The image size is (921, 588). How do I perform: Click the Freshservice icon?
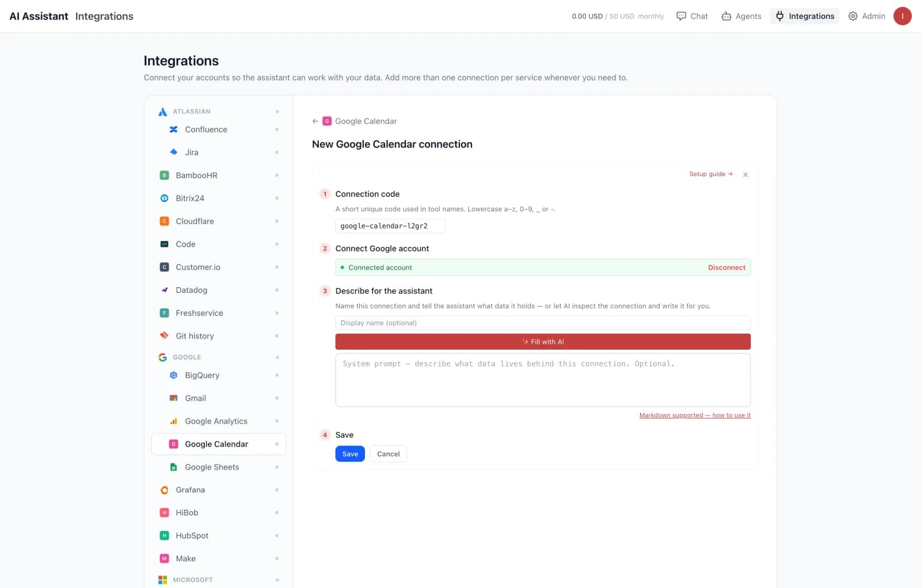(x=164, y=313)
